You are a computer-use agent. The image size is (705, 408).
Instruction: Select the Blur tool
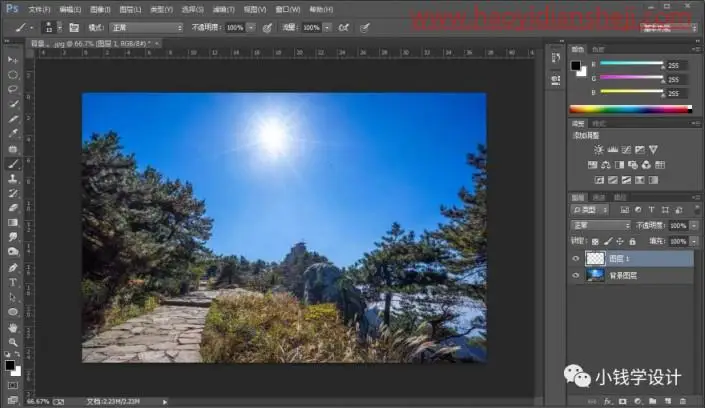click(x=13, y=237)
